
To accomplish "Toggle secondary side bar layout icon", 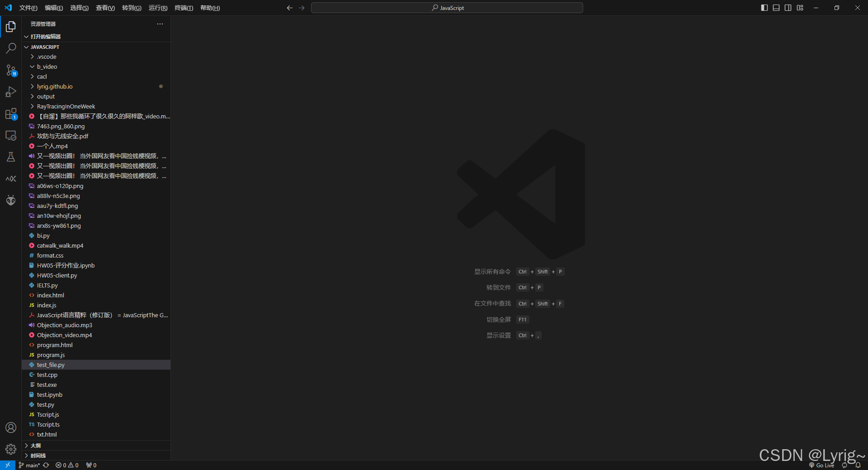I will point(788,8).
